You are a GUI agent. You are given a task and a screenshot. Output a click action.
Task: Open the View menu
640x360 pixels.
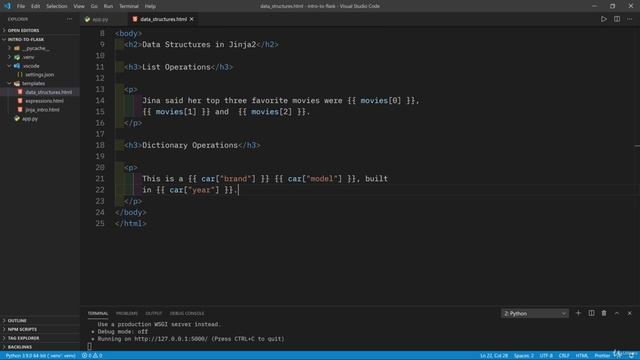79,6
